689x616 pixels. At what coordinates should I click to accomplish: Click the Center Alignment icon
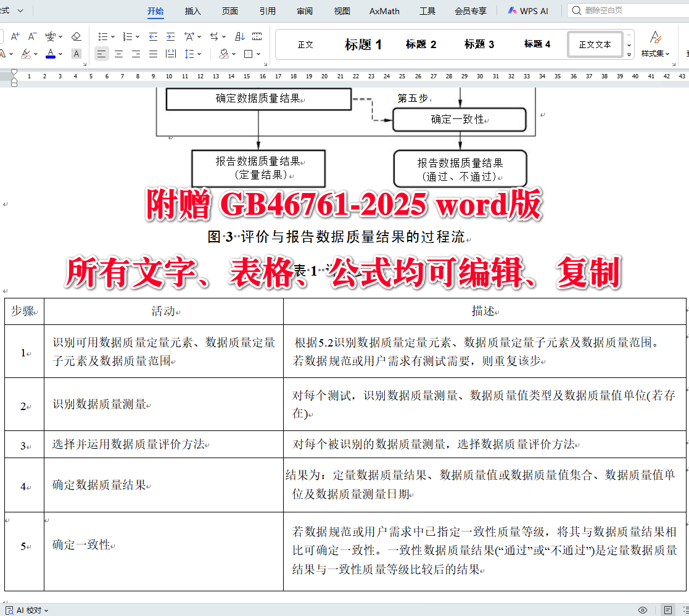[x=119, y=54]
